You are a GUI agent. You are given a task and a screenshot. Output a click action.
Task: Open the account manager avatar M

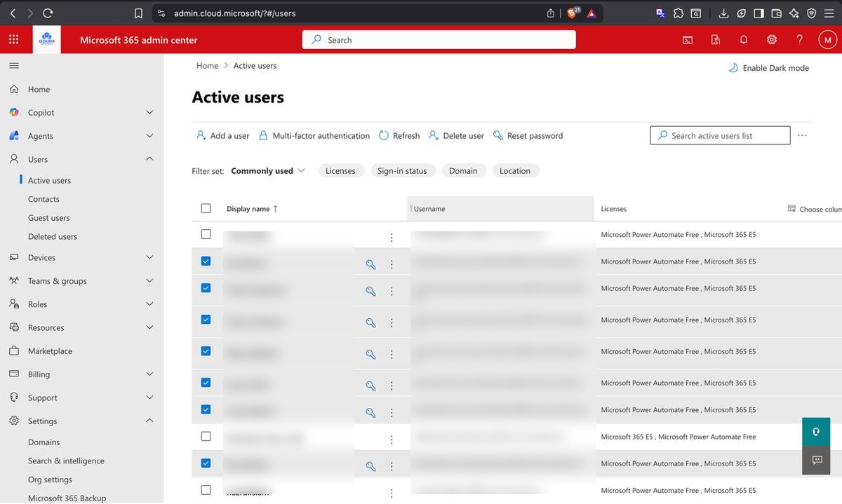tap(828, 40)
